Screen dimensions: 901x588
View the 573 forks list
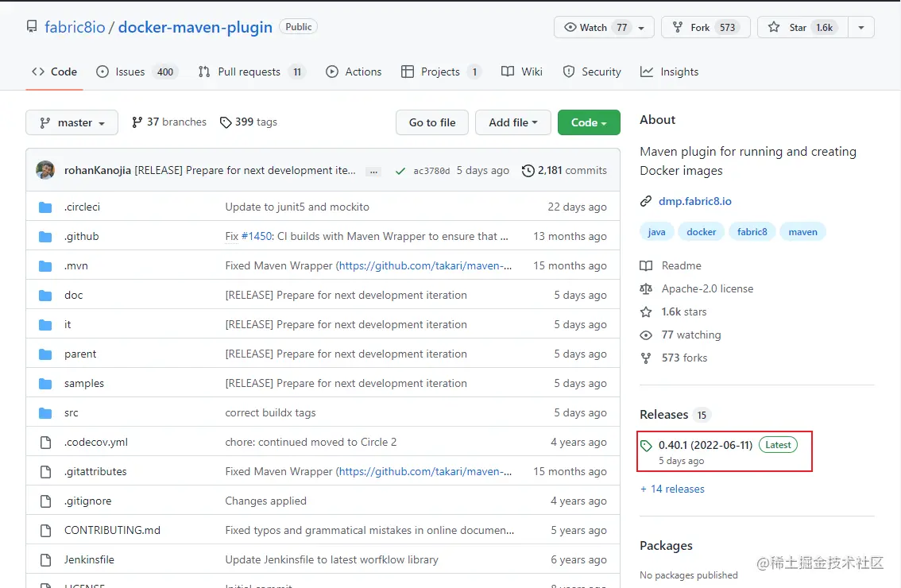[x=674, y=358]
